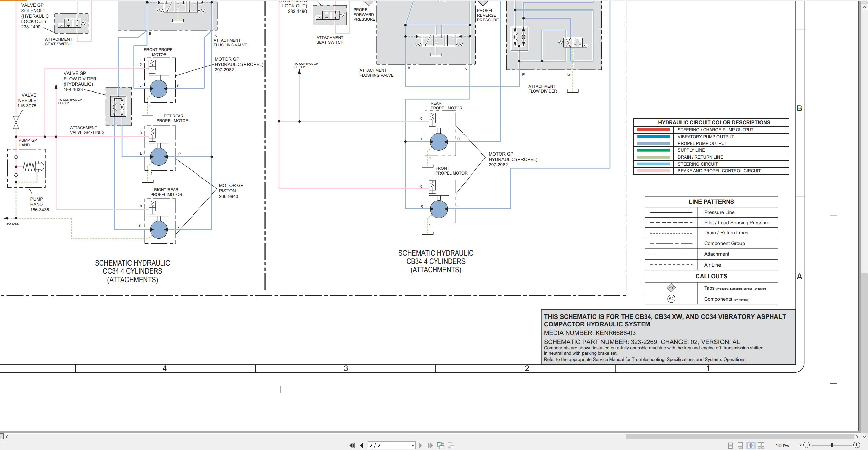Click the 'LINE PATTERNS' heading
868x450 pixels.
click(711, 202)
